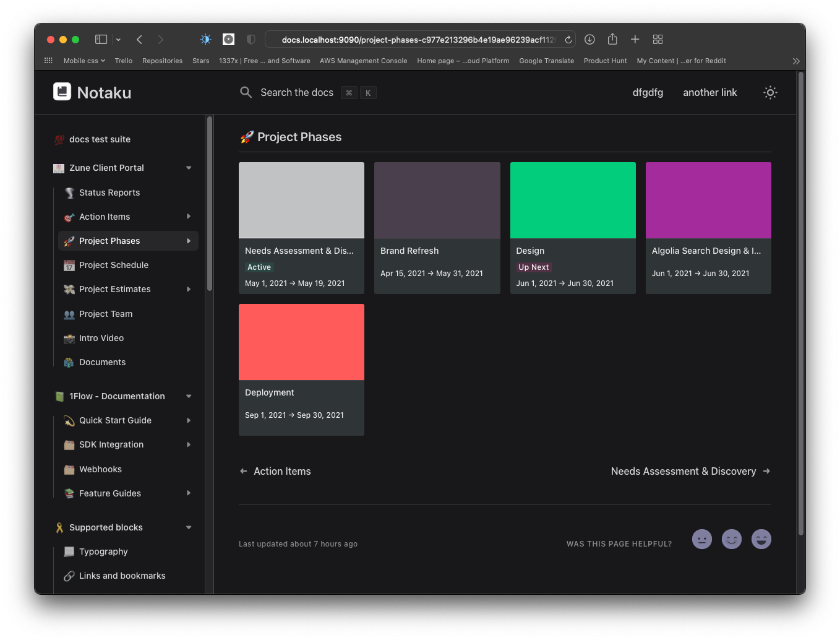Expand the SDK Integration arrow
The image size is (840, 640).
[189, 444]
